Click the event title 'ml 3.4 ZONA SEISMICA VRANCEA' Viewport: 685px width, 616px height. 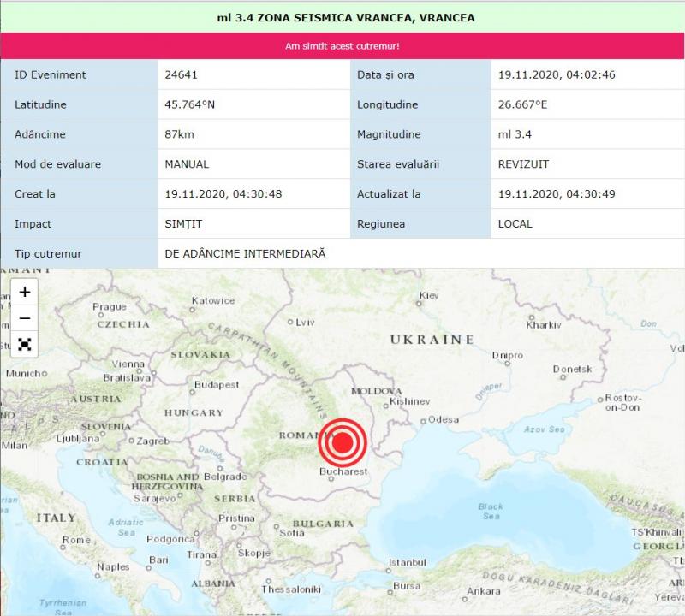[x=342, y=15]
